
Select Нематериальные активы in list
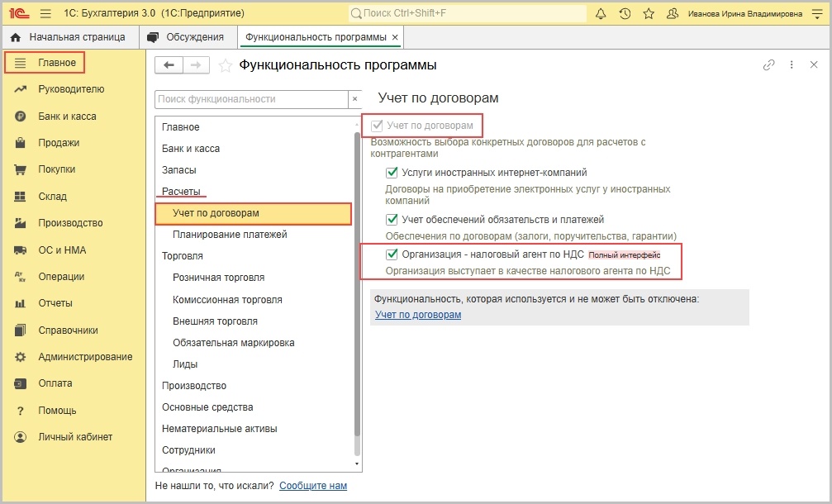click(x=220, y=429)
